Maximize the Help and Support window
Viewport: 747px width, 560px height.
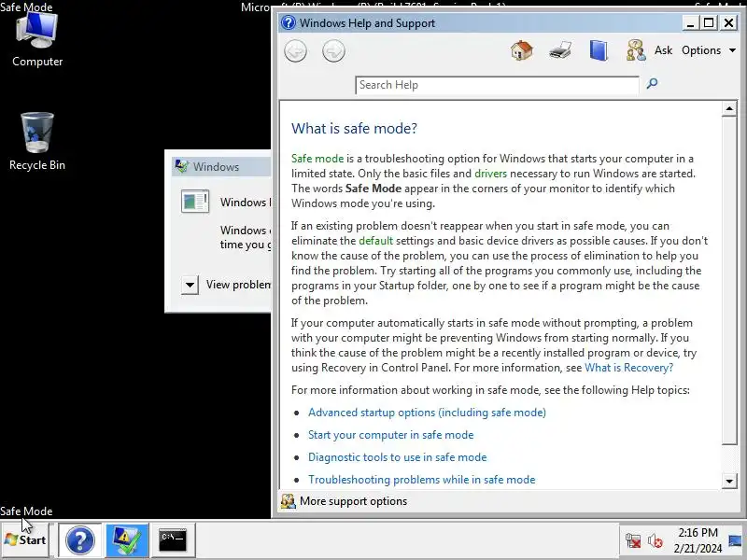pyautogui.click(x=709, y=22)
